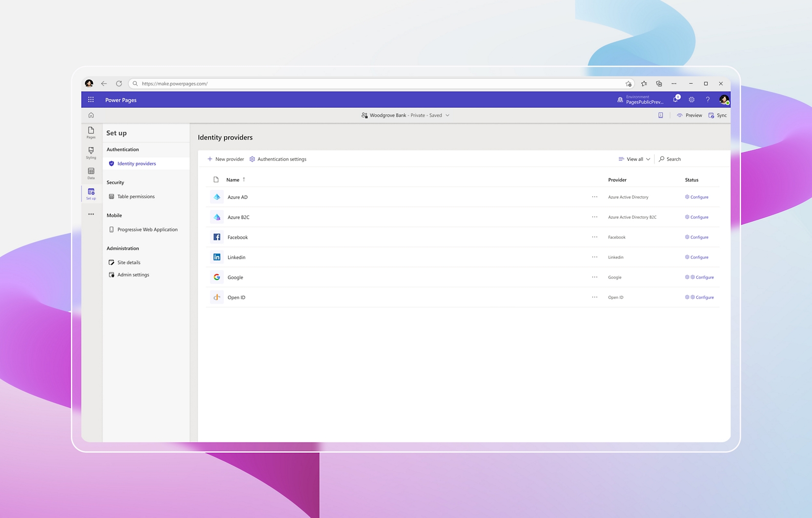Viewport: 812px width, 518px height.
Task: Refresh the browser page
Action: tap(119, 83)
